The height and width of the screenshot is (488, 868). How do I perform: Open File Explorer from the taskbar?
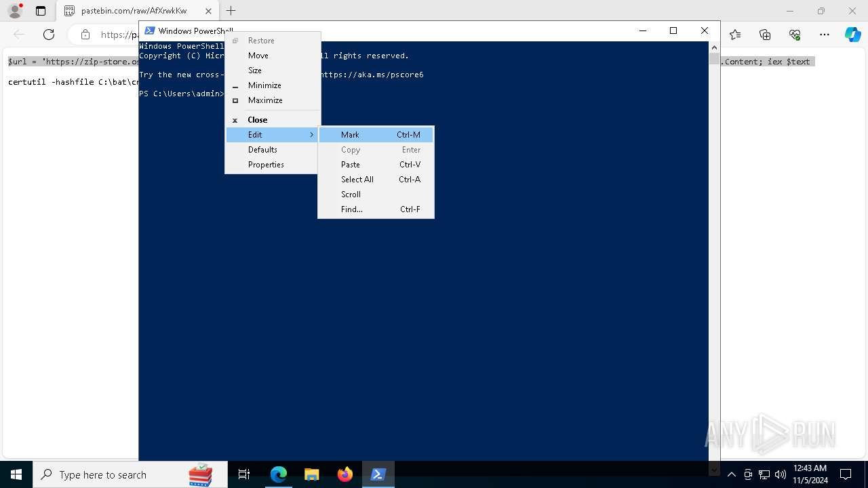coord(312,474)
